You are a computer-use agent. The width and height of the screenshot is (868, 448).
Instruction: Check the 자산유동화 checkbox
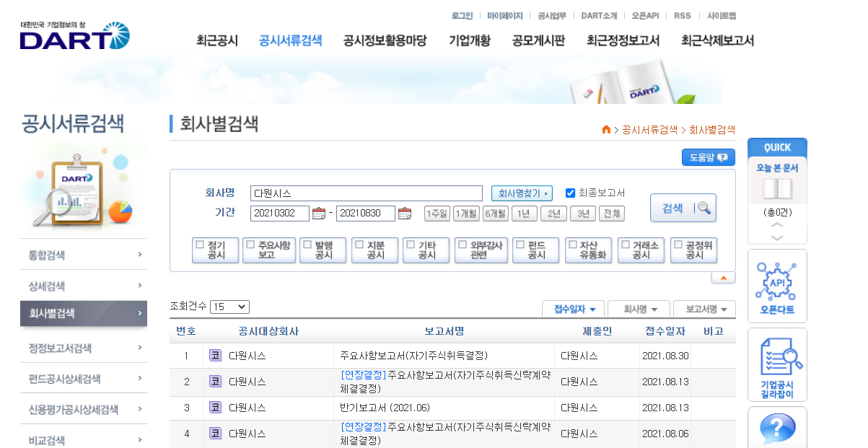click(x=573, y=245)
